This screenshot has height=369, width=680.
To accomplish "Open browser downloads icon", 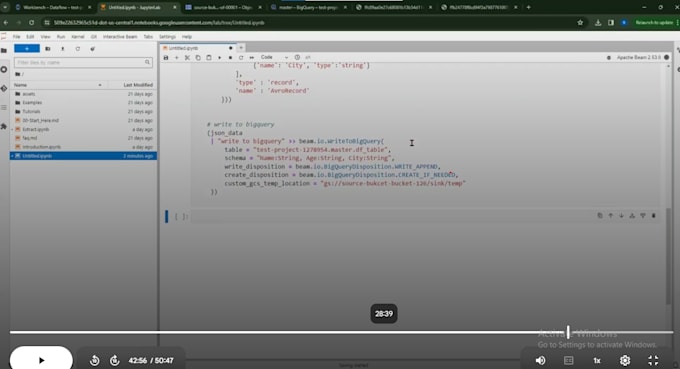I will 598,23.
